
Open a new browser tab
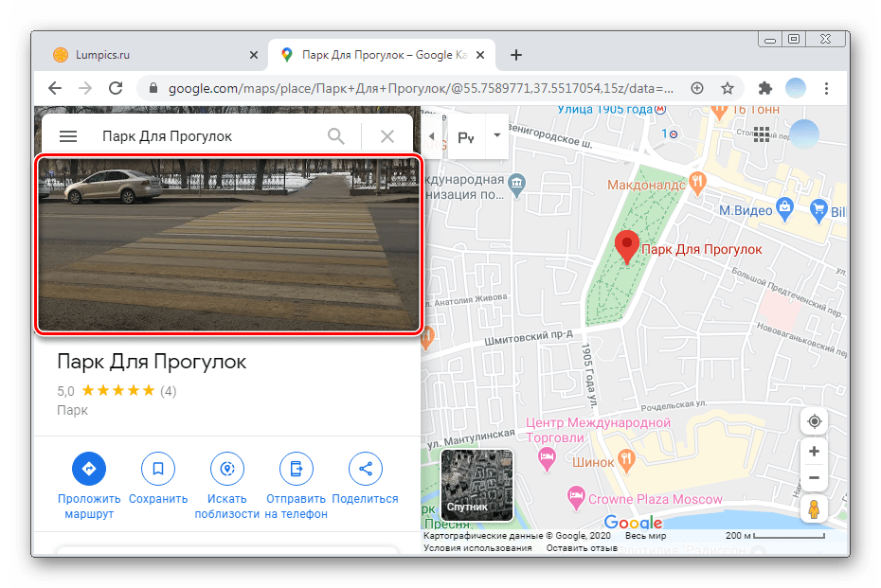click(516, 55)
